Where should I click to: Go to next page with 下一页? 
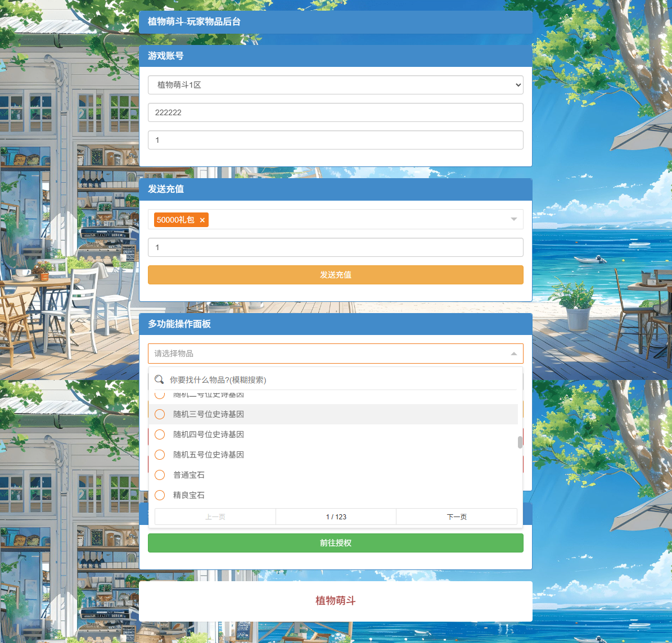pos(456,517)
